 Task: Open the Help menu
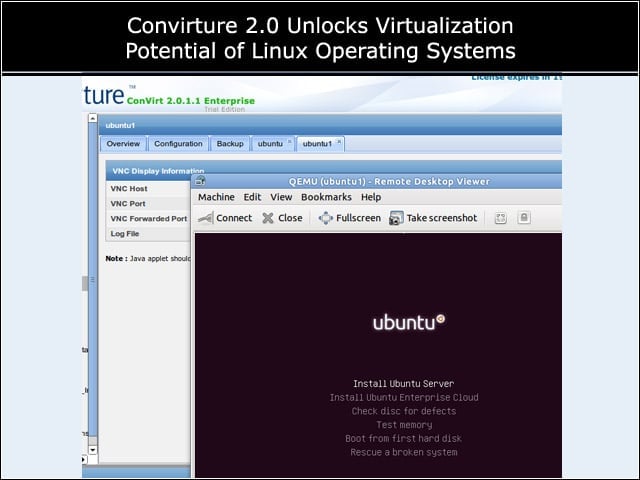click(x=371, y=197)
